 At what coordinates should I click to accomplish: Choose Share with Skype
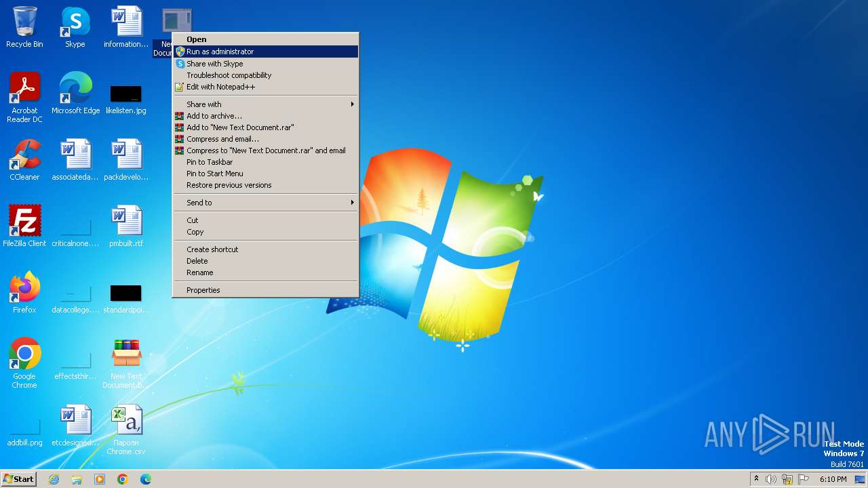pos(265,64)
